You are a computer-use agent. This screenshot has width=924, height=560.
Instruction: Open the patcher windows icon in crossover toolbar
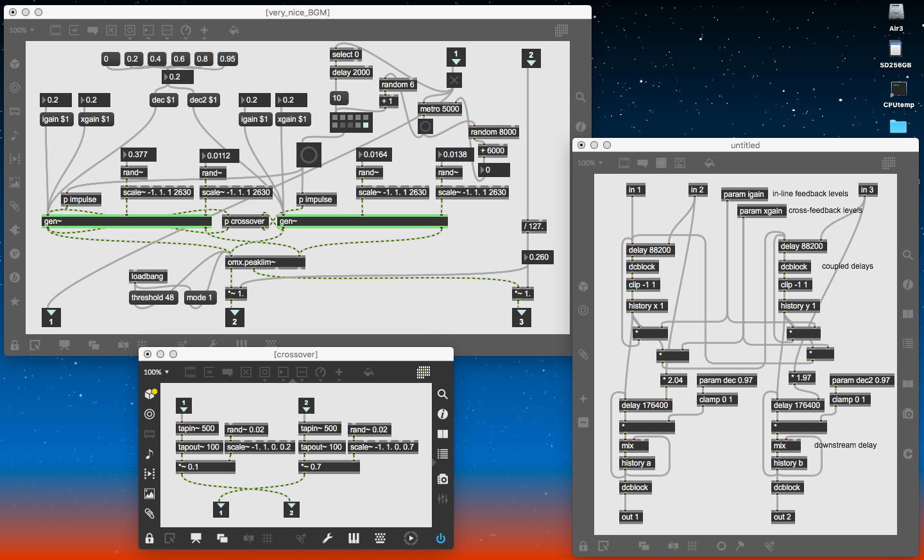tap(222, 538)
